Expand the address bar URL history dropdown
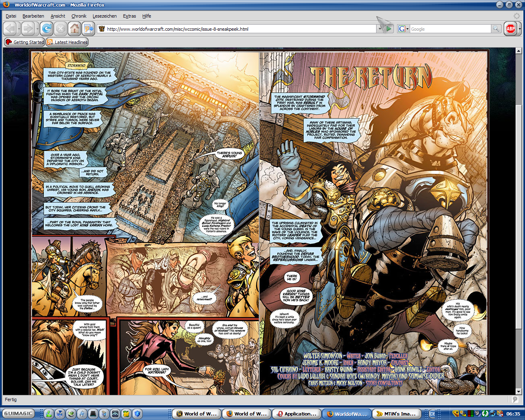 [x=380, y=29]
